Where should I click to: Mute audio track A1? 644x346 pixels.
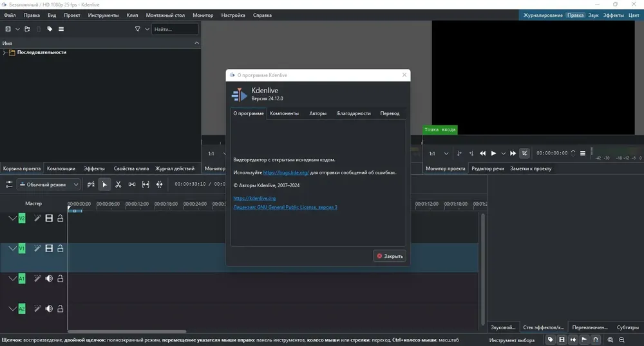click(49, 278)
